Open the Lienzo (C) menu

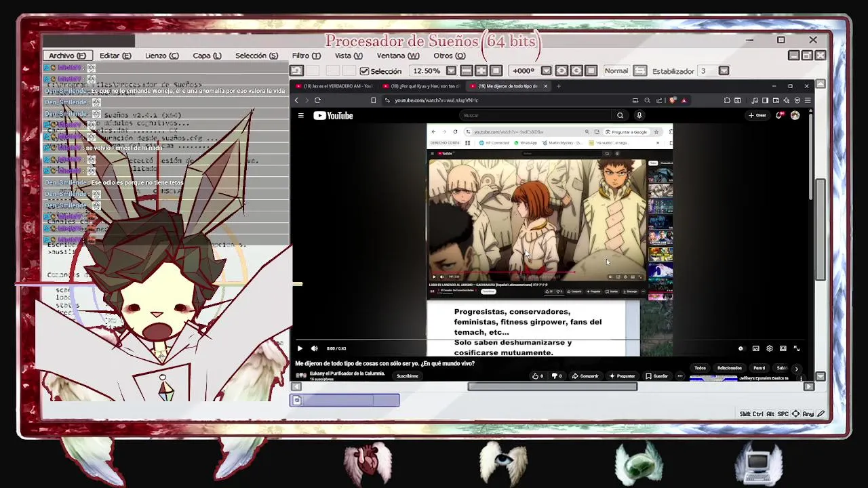[162, 56]
